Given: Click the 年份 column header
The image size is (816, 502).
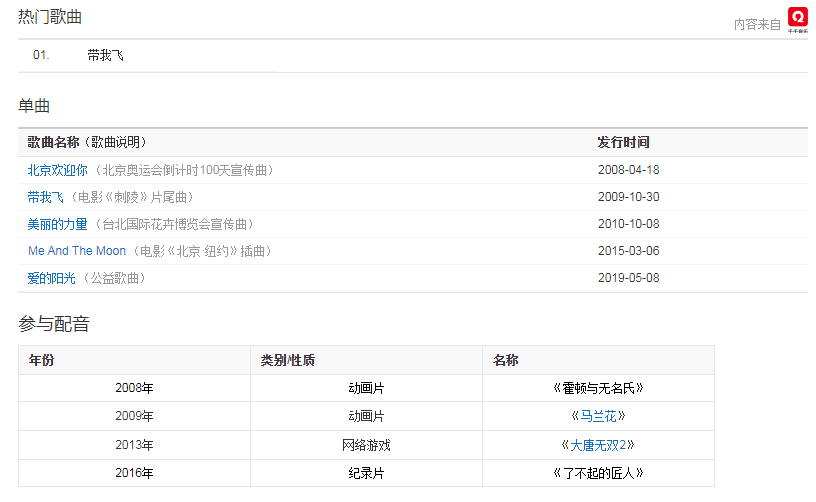Looking at the screenshot, I should [41, 360].
